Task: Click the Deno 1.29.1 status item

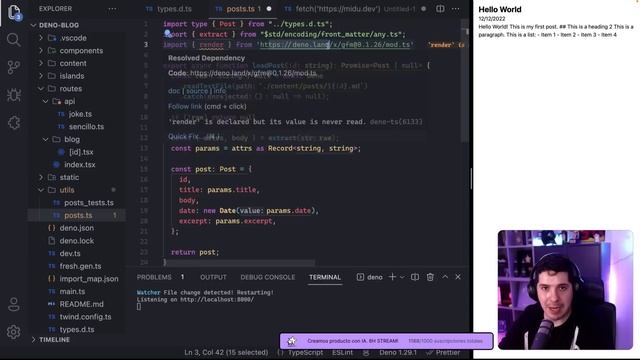Action: pos(398,352)
